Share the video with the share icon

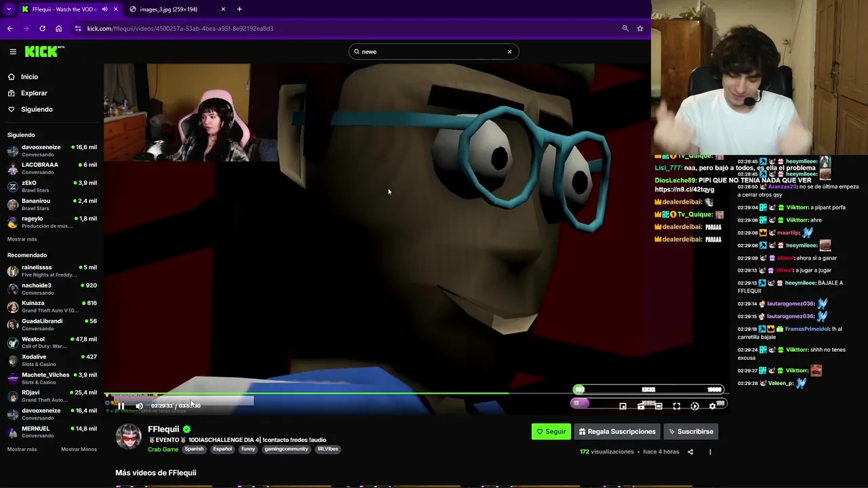click(690, 452)
